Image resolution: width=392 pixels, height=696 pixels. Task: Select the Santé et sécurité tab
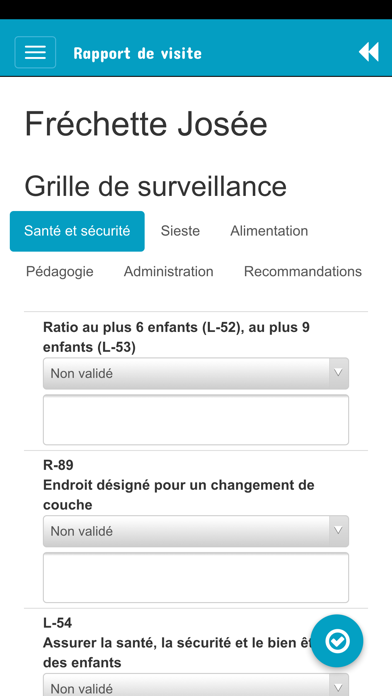click(77, 231)
